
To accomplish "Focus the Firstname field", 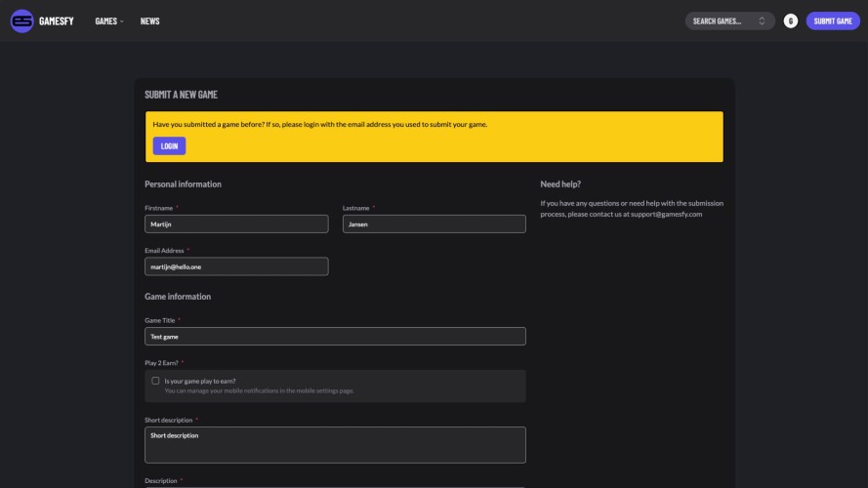I will [x=236, y=224].
